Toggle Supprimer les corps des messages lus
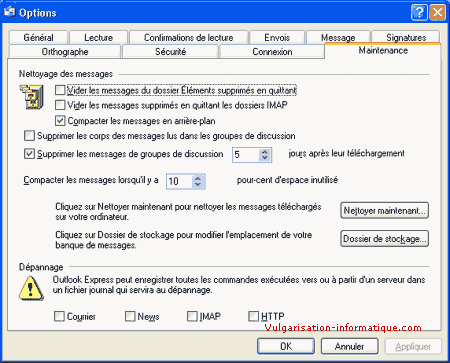This screenshot has height=363, width=450. [29, 136]
